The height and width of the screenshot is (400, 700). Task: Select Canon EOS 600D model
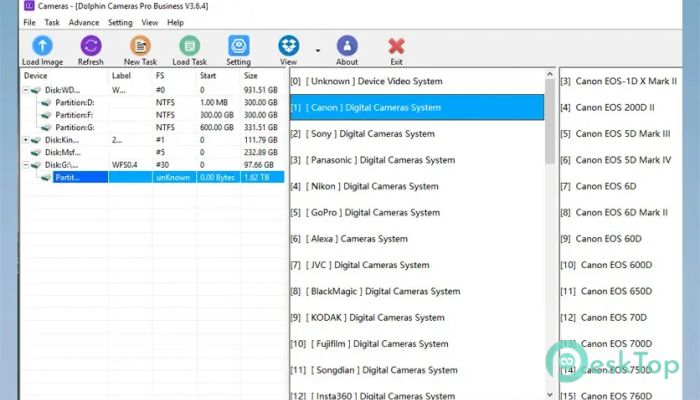click(x=621, y=265)
